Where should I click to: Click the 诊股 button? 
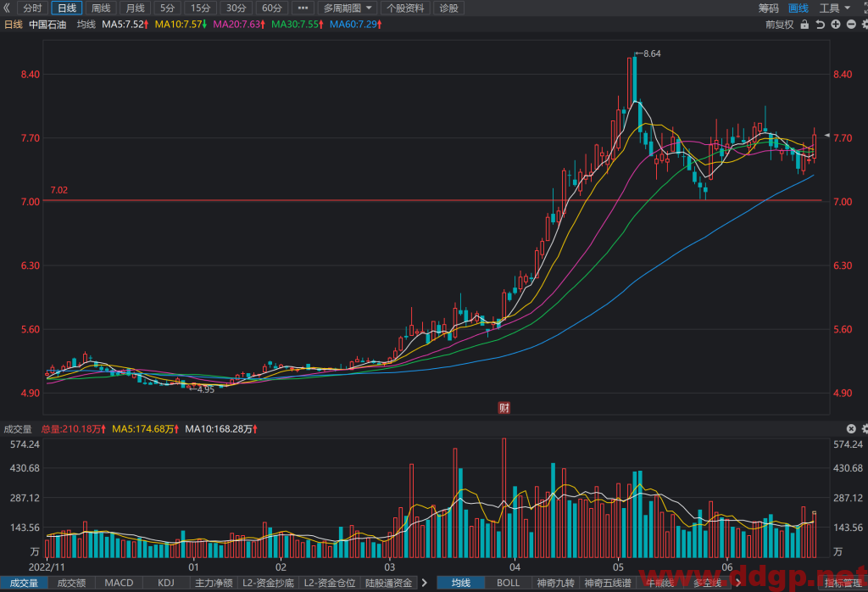(448, 8)
